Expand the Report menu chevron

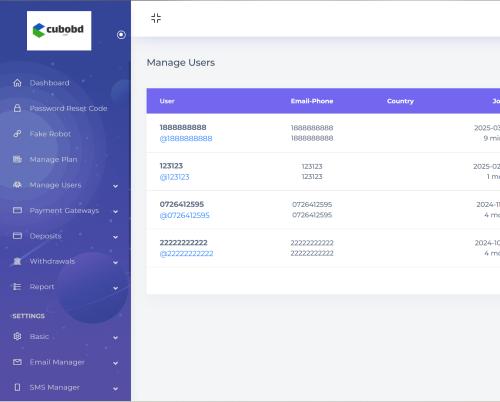[x=115, y=288]
